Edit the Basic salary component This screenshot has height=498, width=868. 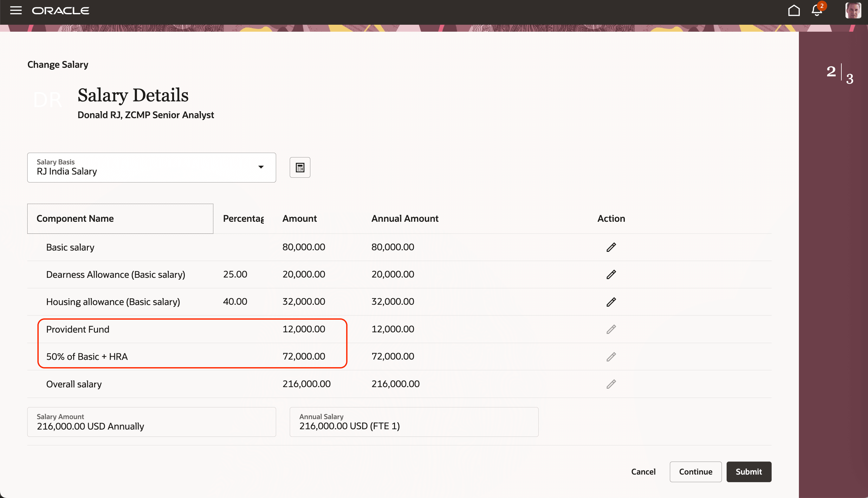click(611, 247)
